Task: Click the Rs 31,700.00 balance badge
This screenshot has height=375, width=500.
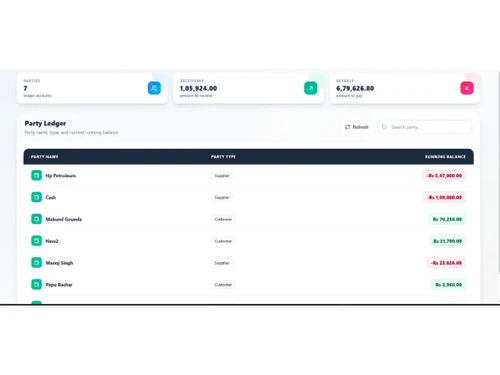Action: point(447,241)
